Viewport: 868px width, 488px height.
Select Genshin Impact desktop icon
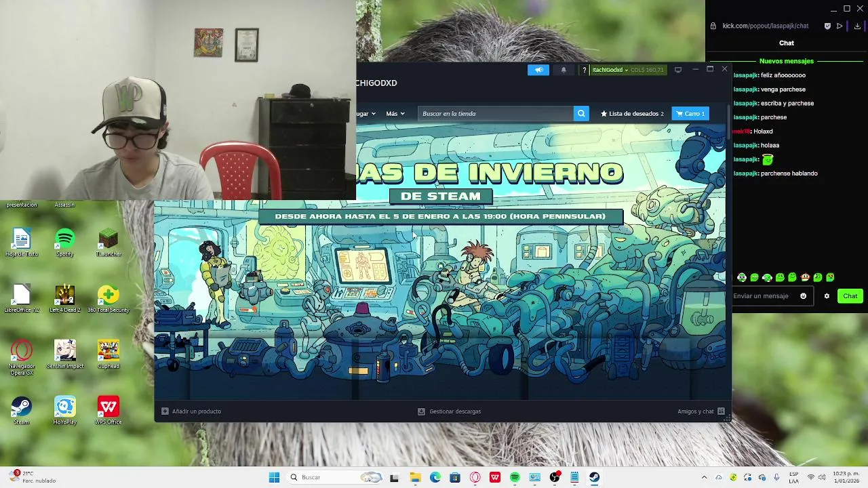coord(65,354)
